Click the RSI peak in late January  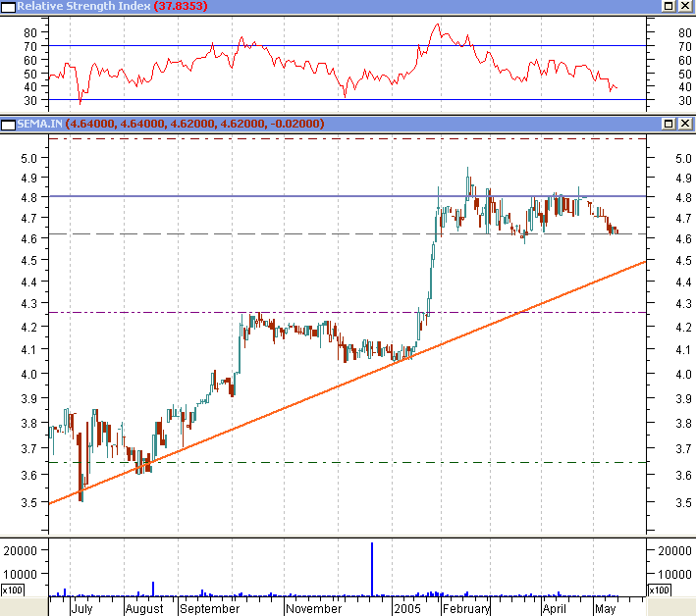[438, 25]
